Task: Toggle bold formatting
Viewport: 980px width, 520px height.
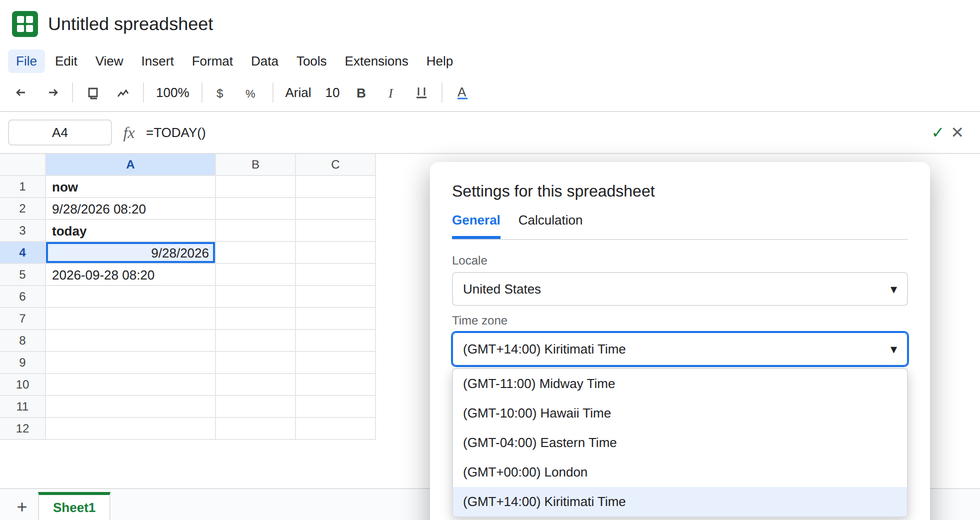Action: pos(361,93)
